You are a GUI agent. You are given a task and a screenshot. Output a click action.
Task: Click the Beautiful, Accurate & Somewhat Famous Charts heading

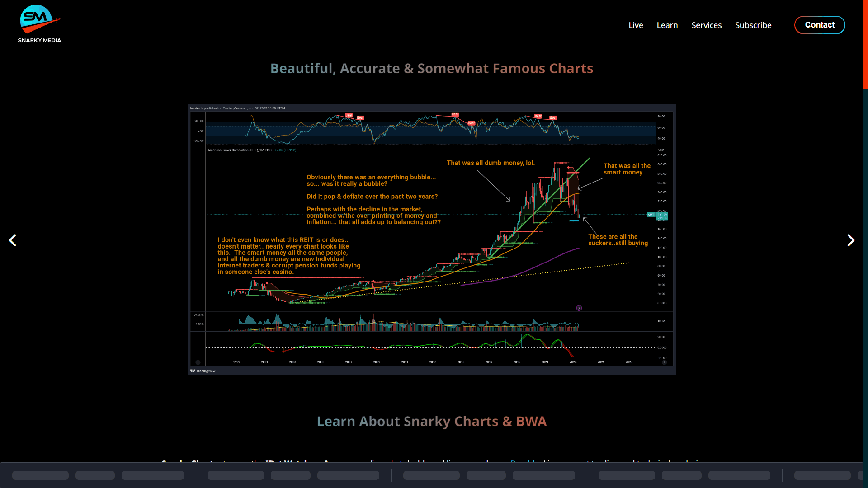(x=431, y=68)
